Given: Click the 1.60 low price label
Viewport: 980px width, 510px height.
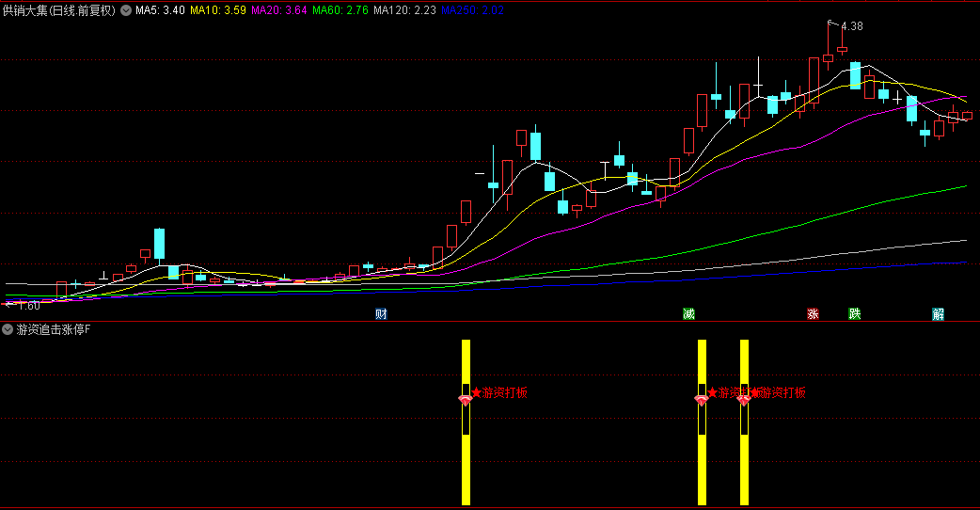Looking at the screenshot, I should click(x=29, y=305).
